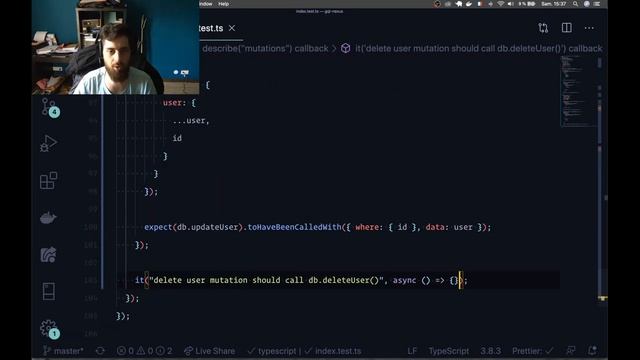The width and height of the screenshot is (640, 360).
Task: Click the minimap code overview
Action: (578, 91)
